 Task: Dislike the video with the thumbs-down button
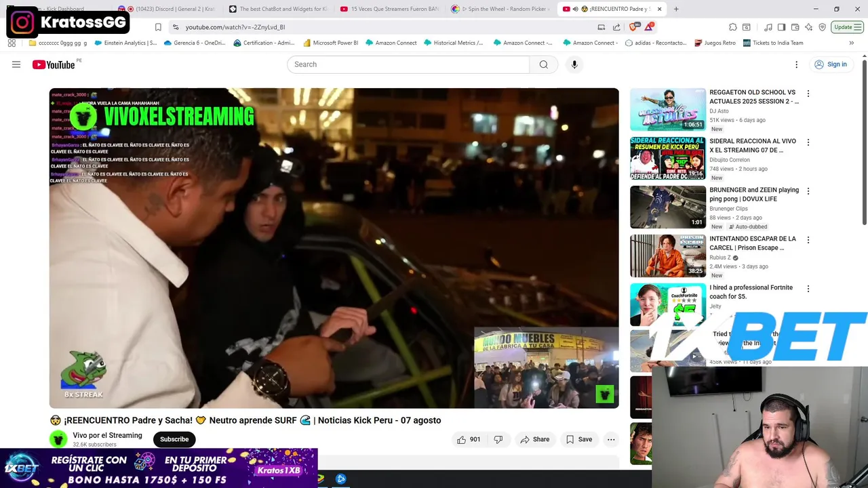(x=498, y=439)
